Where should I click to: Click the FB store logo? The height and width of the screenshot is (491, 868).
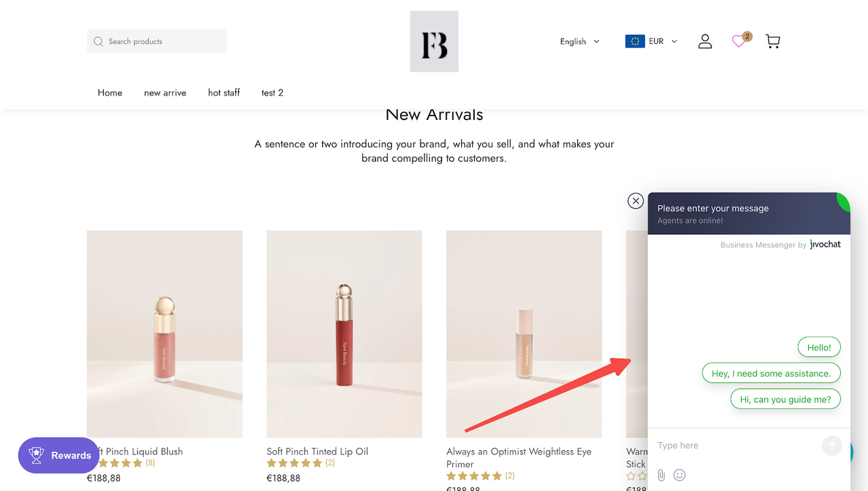click(434, 41)
